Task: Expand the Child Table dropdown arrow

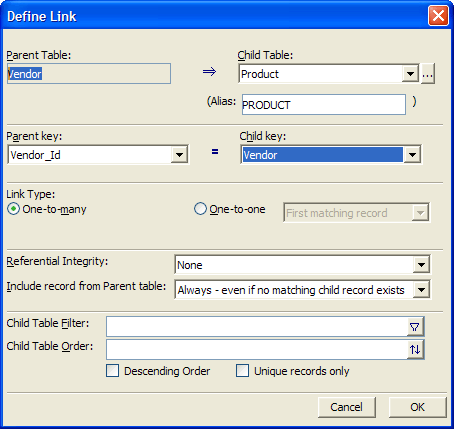Action: [x=410, y=74]
